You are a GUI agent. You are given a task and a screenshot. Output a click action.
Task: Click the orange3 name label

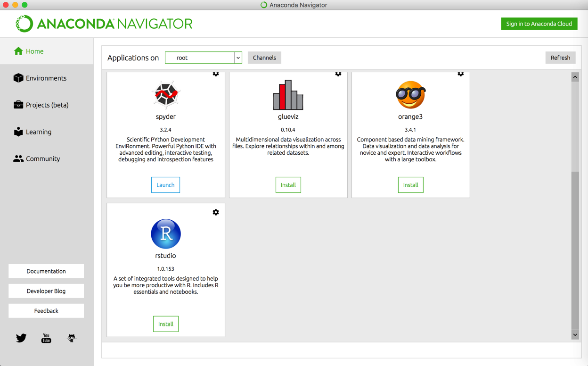410,116
